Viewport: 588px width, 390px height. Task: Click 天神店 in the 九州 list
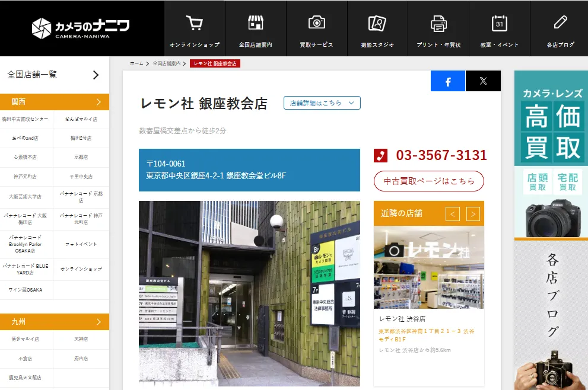(81, 339)
